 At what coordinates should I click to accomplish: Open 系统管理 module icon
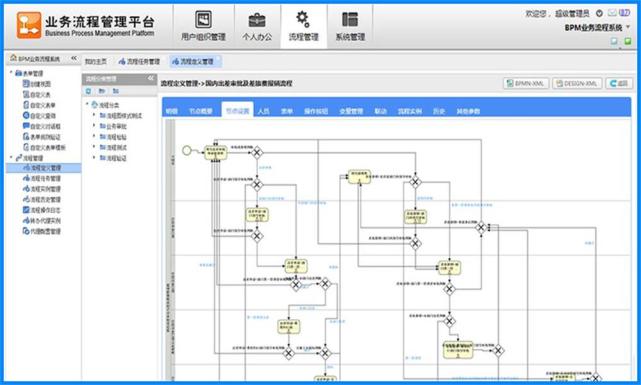pyautogui.click(x=350, y=19)
